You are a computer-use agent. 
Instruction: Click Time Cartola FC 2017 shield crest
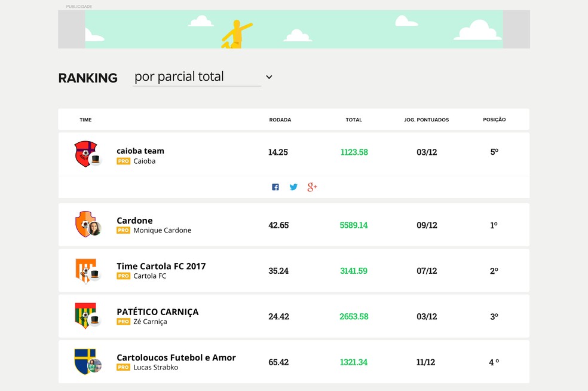pos(85,271)
